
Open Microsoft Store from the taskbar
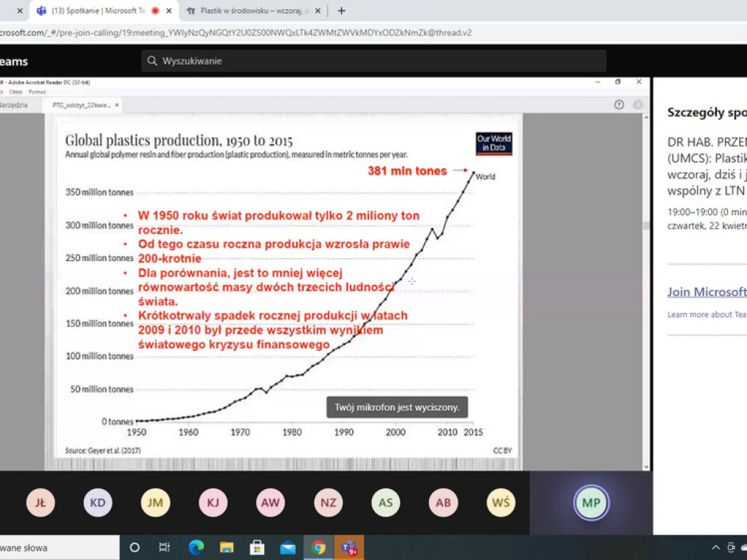pyautogui.click(x=258, y=548)
